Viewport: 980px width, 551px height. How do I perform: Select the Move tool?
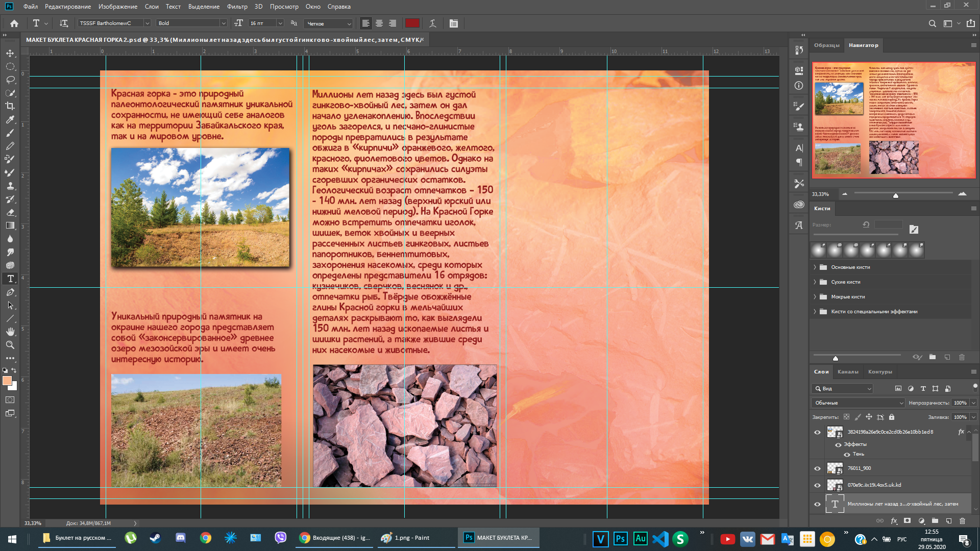click(10, 53)
